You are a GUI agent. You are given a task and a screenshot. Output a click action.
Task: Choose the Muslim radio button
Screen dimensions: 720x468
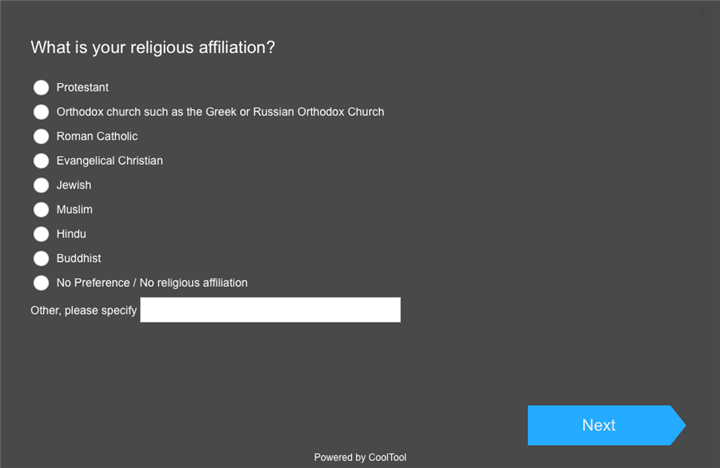tap(41, 209)
